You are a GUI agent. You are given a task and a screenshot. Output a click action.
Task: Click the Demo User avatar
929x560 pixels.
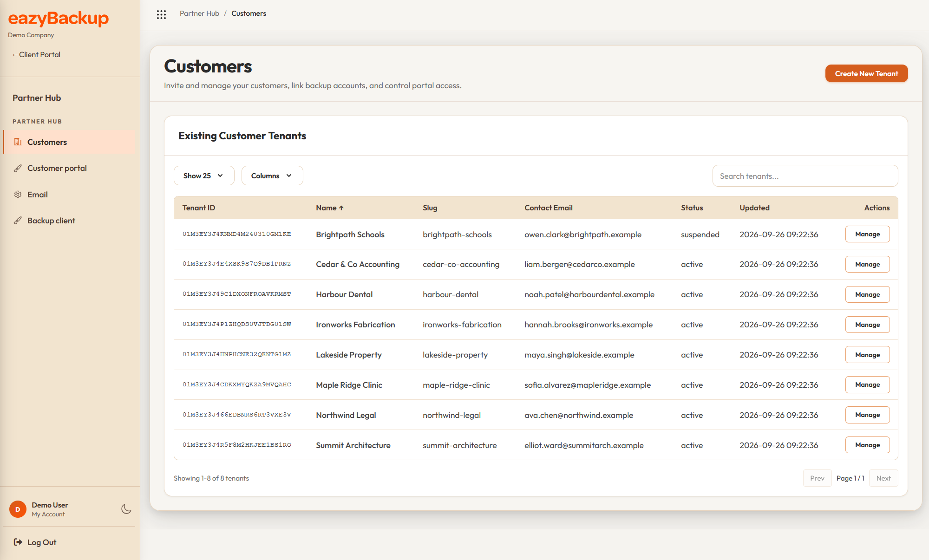pyautogui.click(x=18, y=509)
